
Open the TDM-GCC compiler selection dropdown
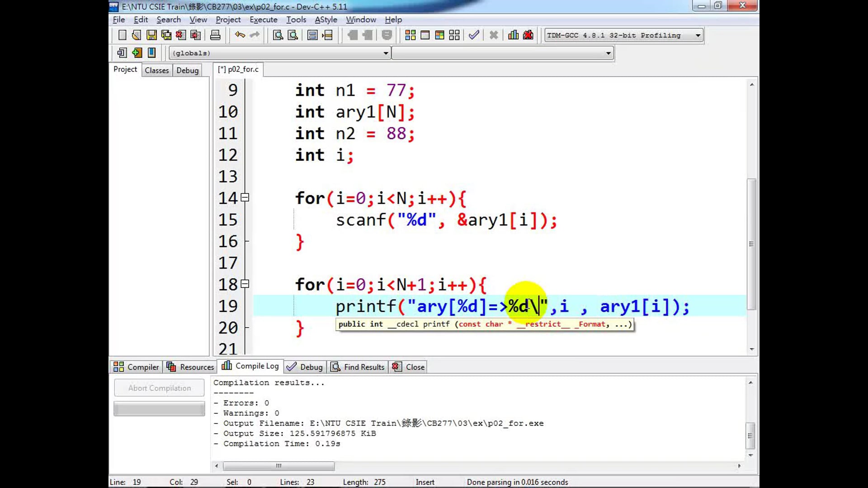tap(698, 35)
